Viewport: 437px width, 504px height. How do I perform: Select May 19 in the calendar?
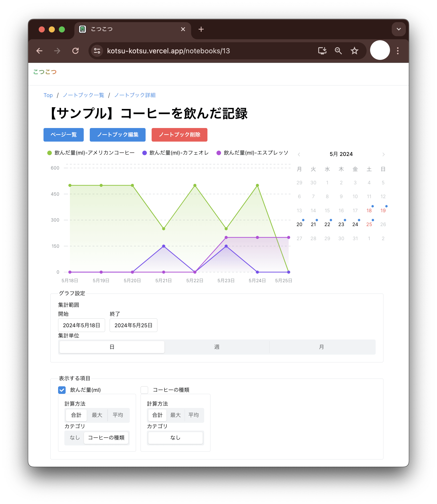coord(383,211)
